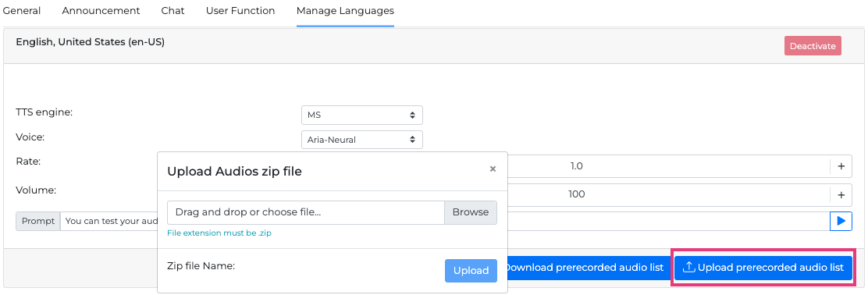This screenshot has height=295, width=868.
Task: Close the Upload Audios zip file dialog
Action: [493, 169]
